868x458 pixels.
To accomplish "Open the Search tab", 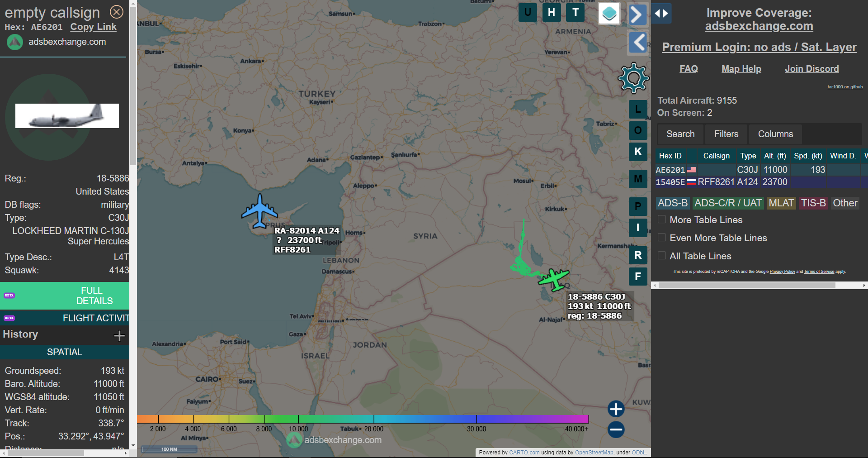I will (x=680, y=134).
